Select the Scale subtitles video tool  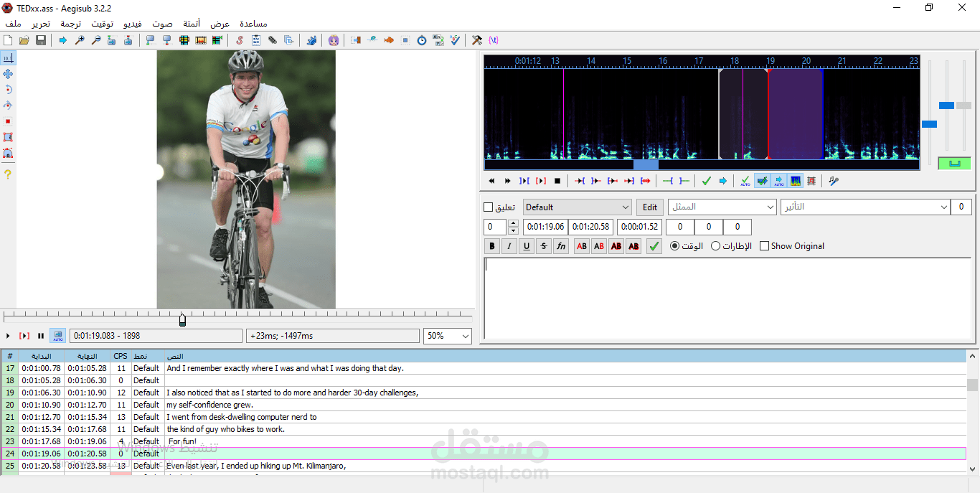coord(8,121)
